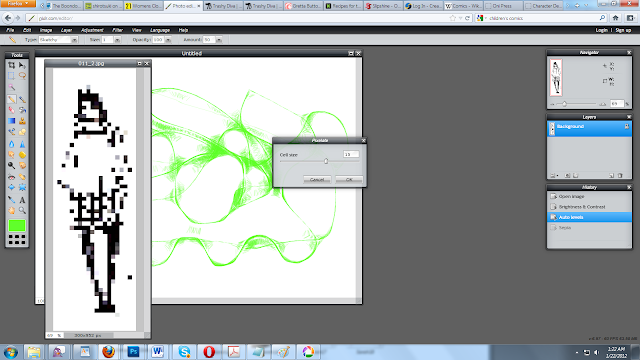The height and width of the screenshot is (360, 640).
Task: Select the Red Eye Reduction tool
Action: pos(11,177)
